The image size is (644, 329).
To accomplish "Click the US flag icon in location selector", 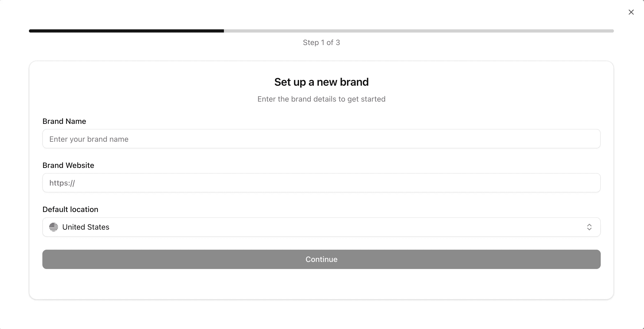I will tap(53, 227).
